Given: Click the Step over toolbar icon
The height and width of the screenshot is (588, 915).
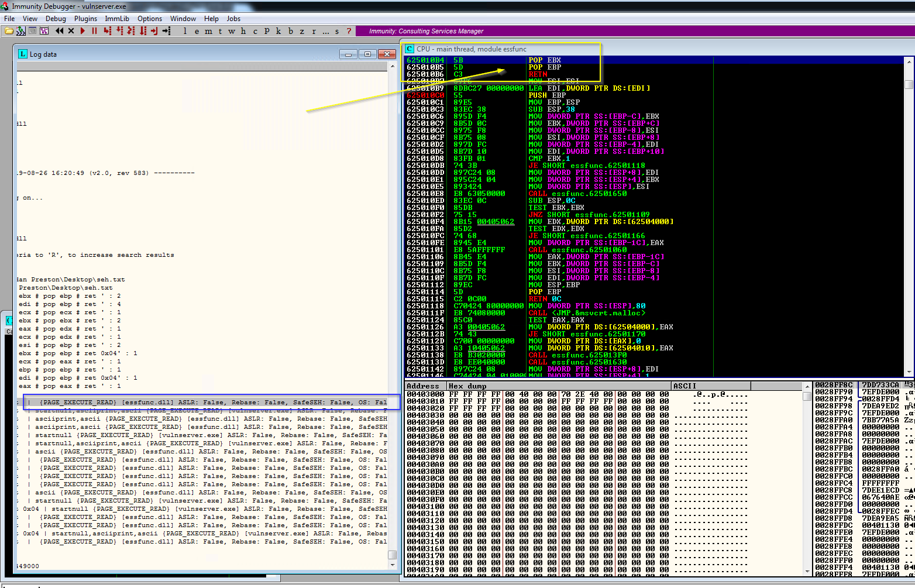Looking at the screenshot, I should 119,31.
